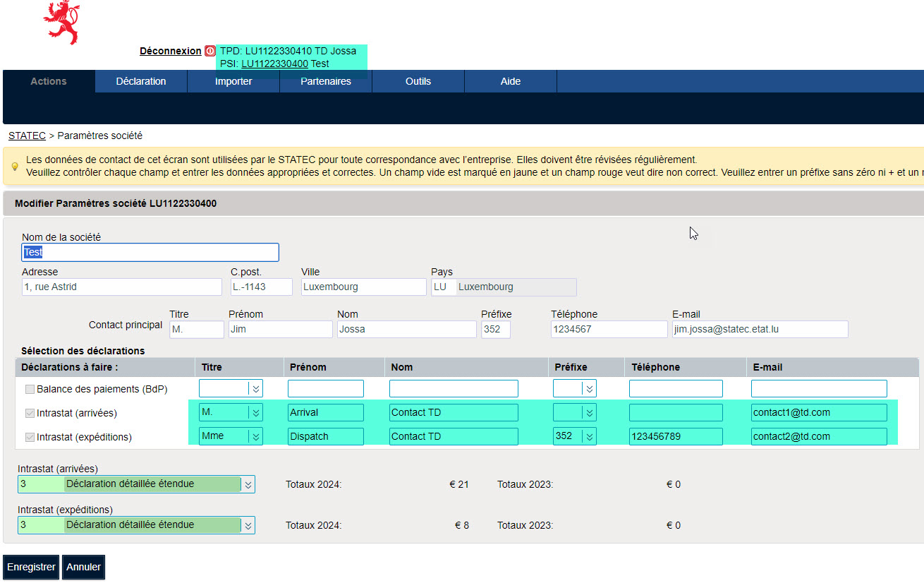Click E-mail field contact1@td.com
The height and width of the screenshot is (588, 924).
point(819,412)
